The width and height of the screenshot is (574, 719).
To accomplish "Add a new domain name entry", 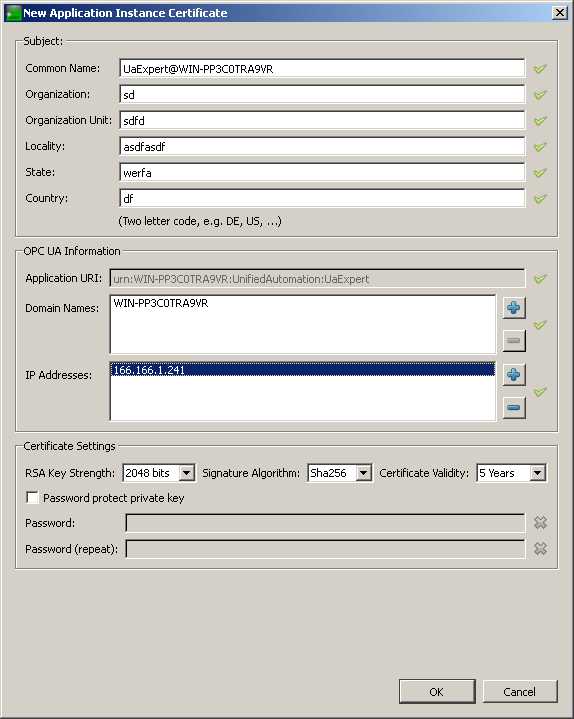I will (x=514, y=307).
